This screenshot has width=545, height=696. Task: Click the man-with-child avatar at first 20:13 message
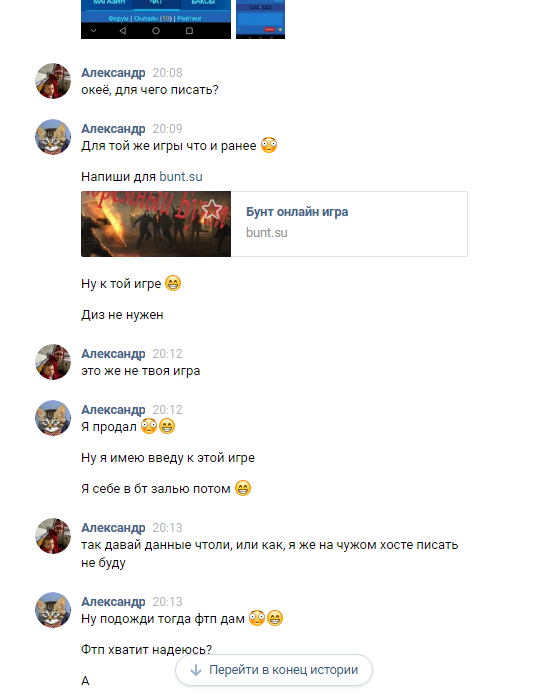click(x=53, y=536)
